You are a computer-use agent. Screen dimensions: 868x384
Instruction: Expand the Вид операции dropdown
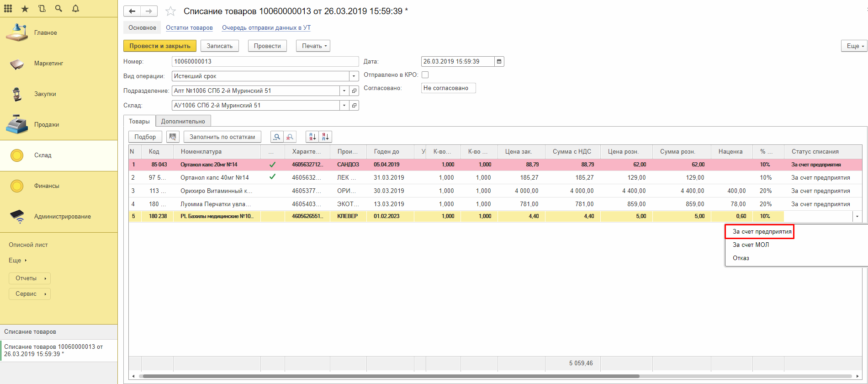354,76
